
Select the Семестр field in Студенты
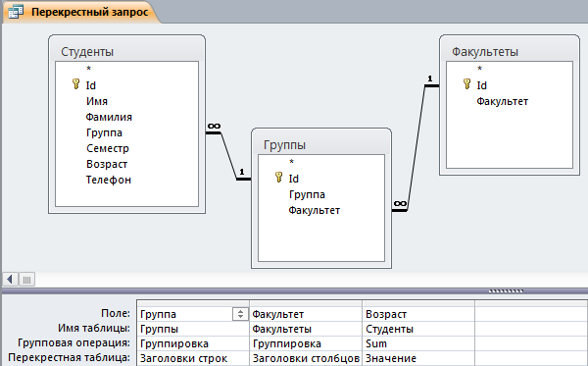108,148
